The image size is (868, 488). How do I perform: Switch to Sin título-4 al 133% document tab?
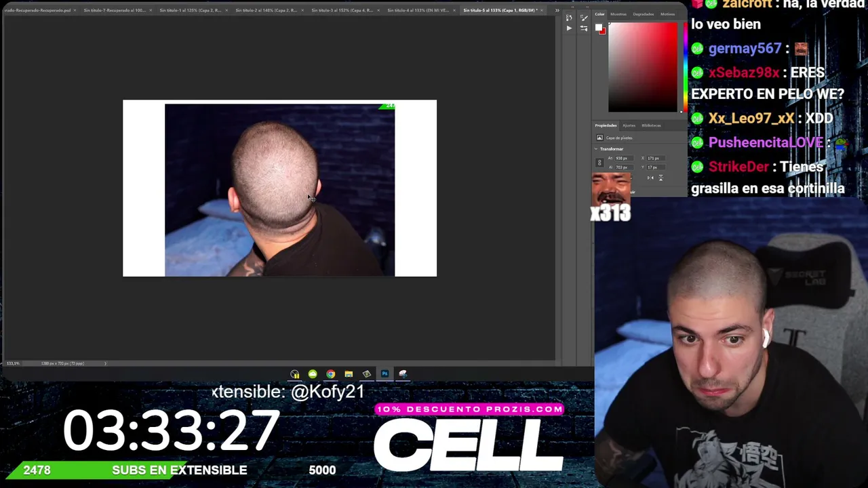(x=418, y=10)
